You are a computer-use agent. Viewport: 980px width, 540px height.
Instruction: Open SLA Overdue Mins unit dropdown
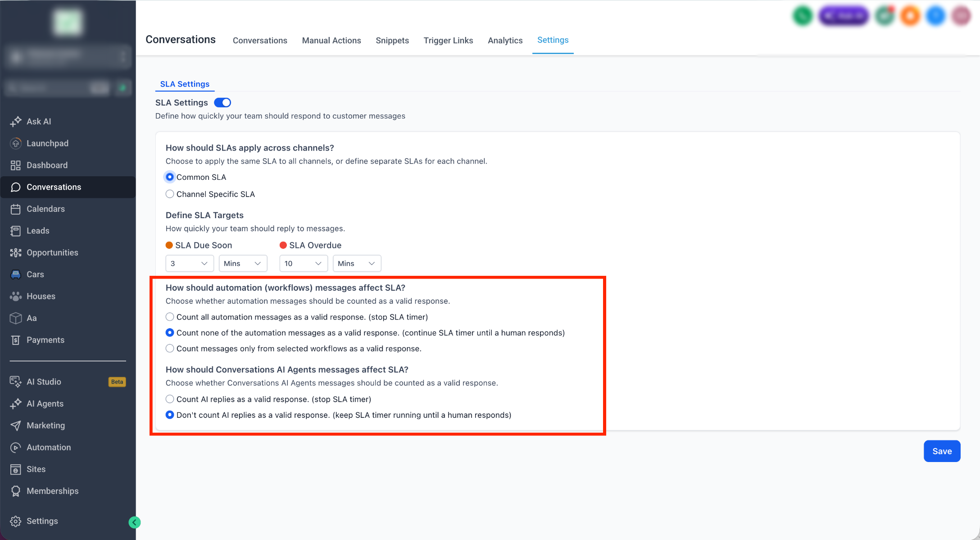357,263
